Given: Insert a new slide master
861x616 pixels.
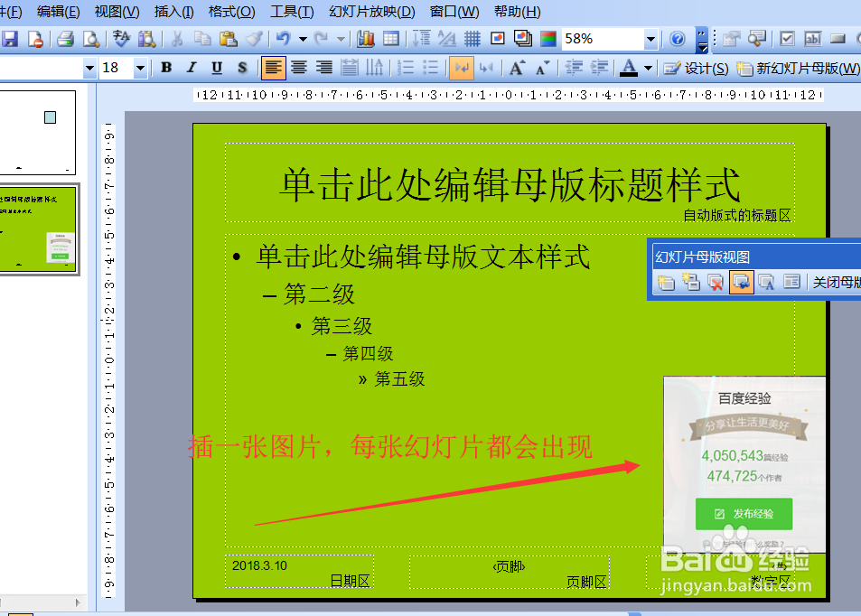Looking at the screenshot, I should (667, 282).
